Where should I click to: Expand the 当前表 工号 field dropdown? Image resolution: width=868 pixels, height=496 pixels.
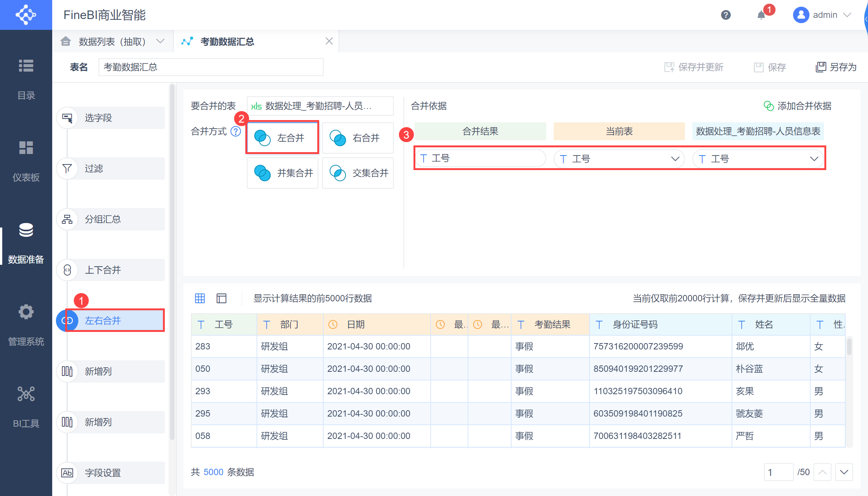coord(674,159)
